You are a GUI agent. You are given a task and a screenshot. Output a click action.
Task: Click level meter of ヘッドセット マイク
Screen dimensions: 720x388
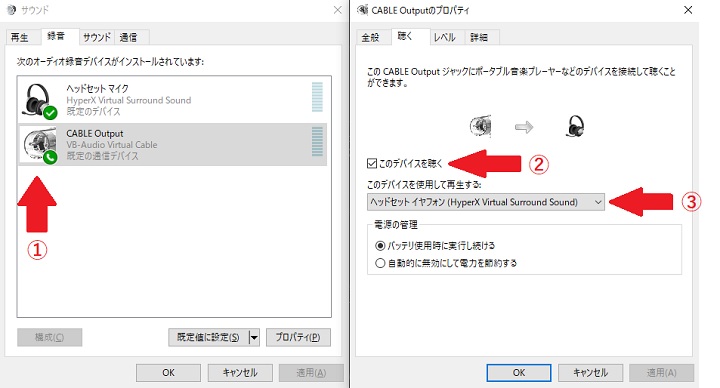tap(317, 97)
